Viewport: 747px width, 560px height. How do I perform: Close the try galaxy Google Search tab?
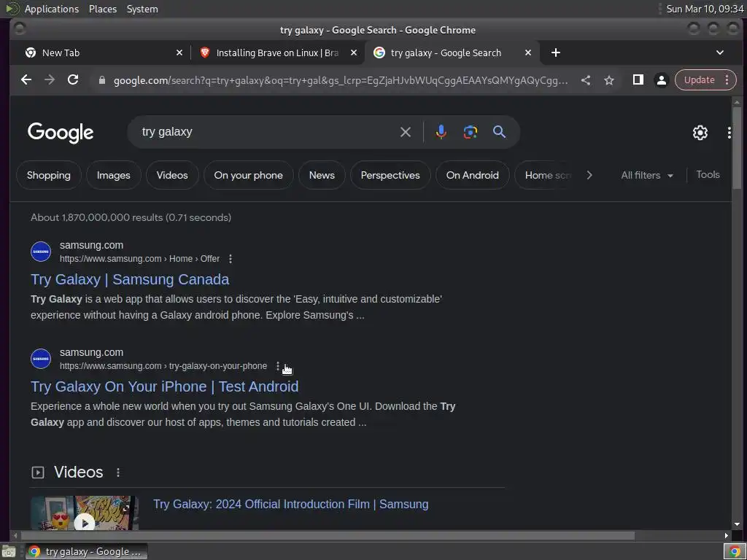(x=528, y=52)
